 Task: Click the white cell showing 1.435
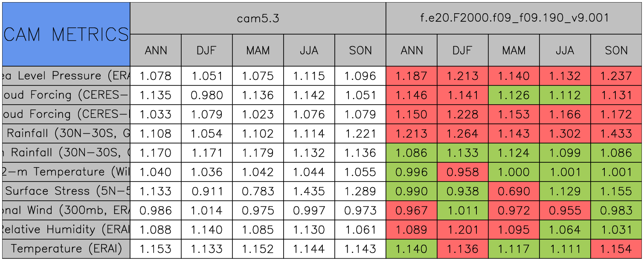point(309,191)
